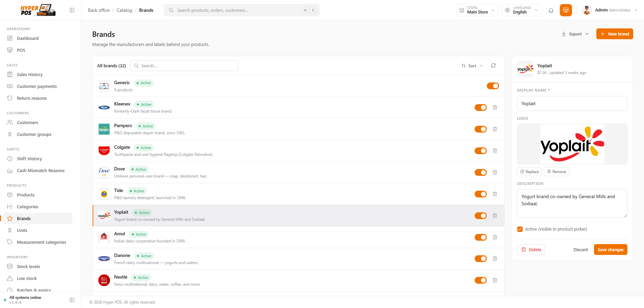Remove the Yoplait logo
The height and width of the screenshot is (308, 644).
click(x=556, y=172)
